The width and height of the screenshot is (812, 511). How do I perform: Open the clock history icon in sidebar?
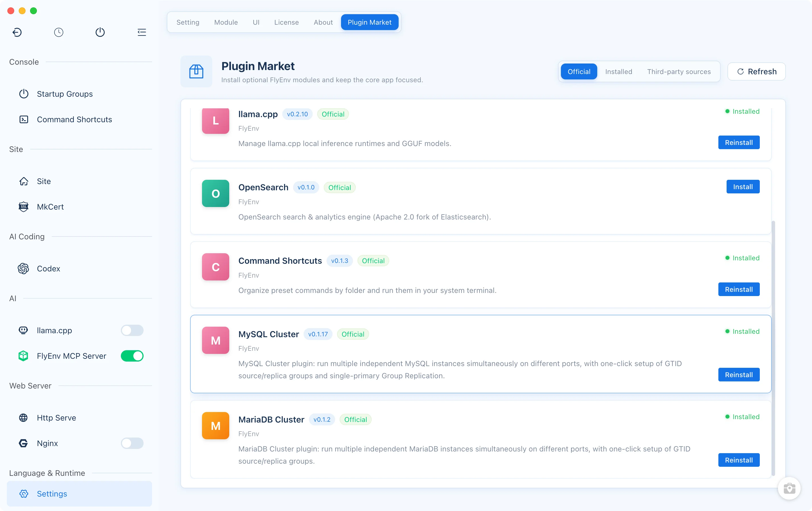point(59,32)
